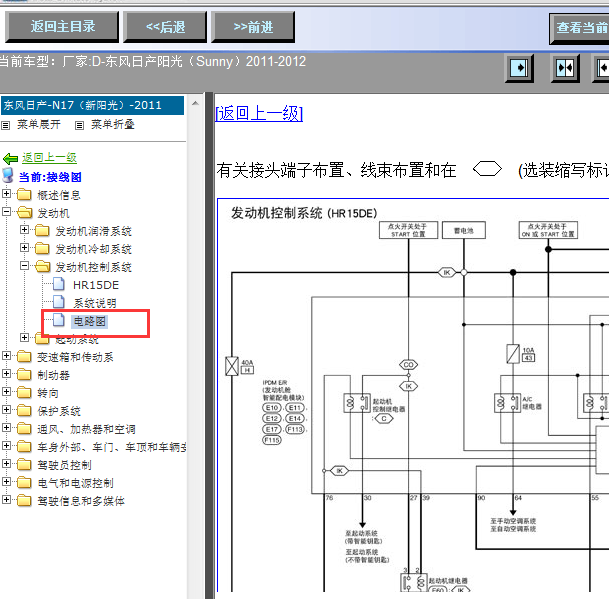Screen dimensions: 609x599
Task: Click the single right-arrow panel layout icon
Action: 519,68
